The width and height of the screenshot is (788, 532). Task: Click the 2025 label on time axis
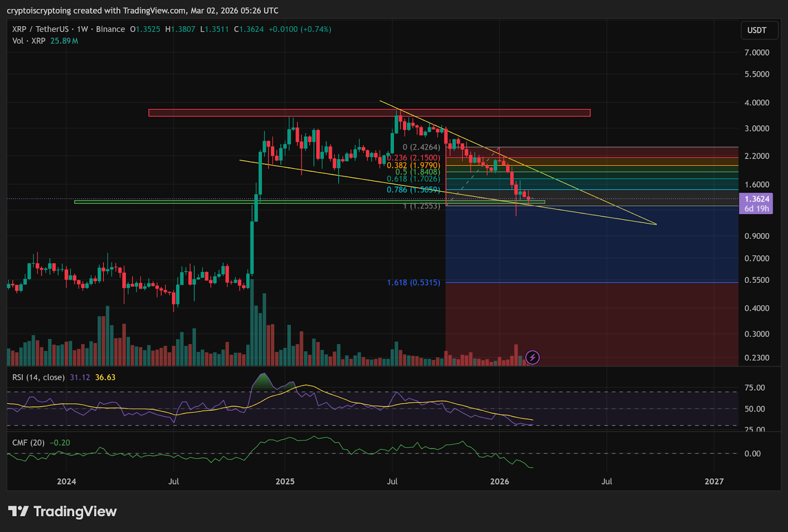coord(285,481)
